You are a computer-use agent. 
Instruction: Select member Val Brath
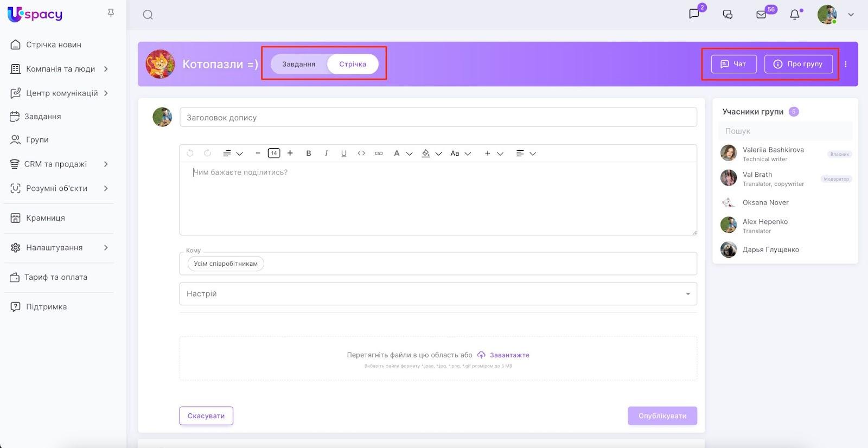786,178
